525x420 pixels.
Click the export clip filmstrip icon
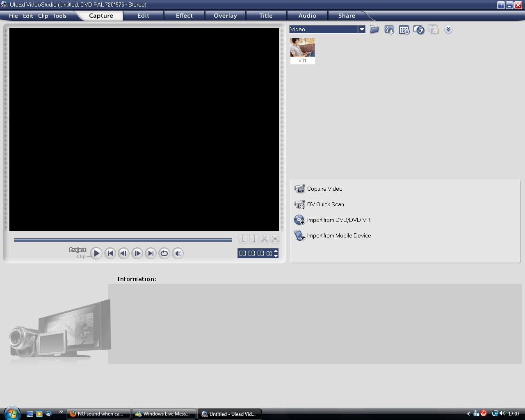pyautogui.click(x=419, y=30)
